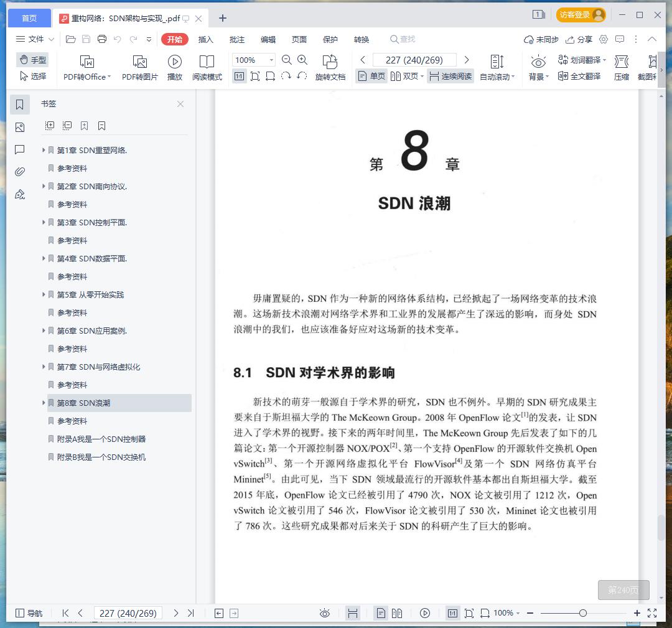Jump to first page in status bar
The image size is (672, 628).
tap(65, 614)
